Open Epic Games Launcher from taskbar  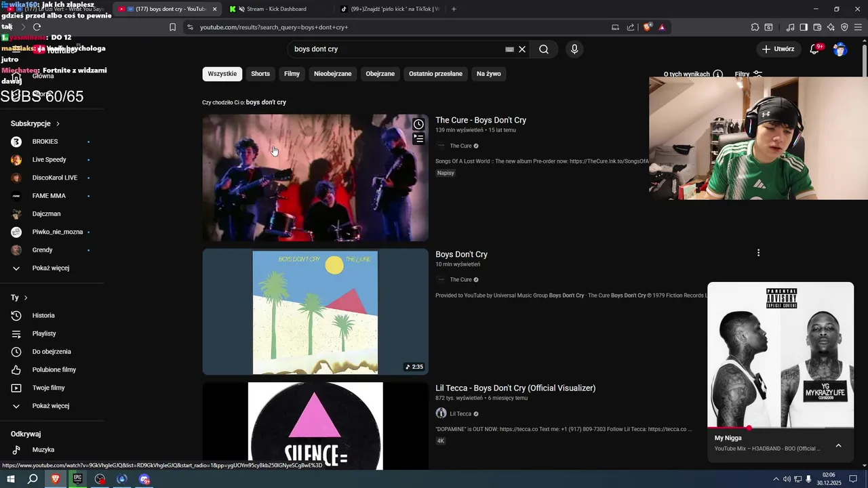[x=78, y=479]
